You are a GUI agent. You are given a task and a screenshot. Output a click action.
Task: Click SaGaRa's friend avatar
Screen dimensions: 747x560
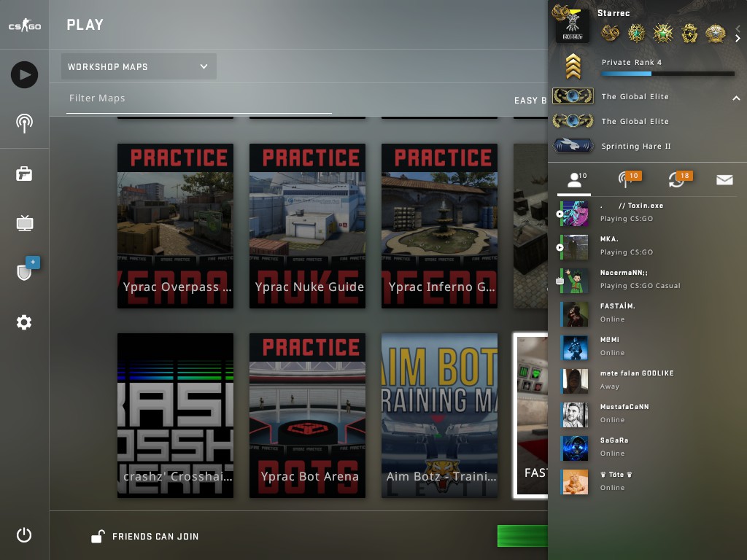coord(575,448)
